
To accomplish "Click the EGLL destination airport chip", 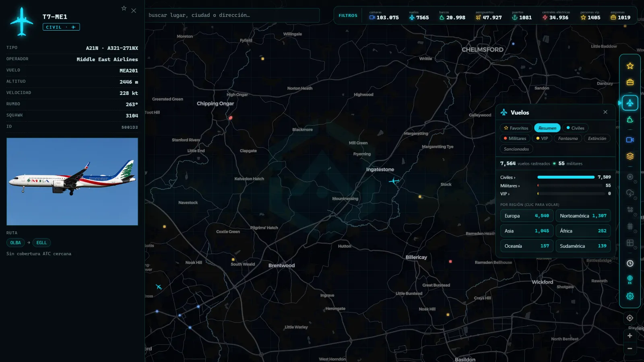I will (x=41, y=243).
